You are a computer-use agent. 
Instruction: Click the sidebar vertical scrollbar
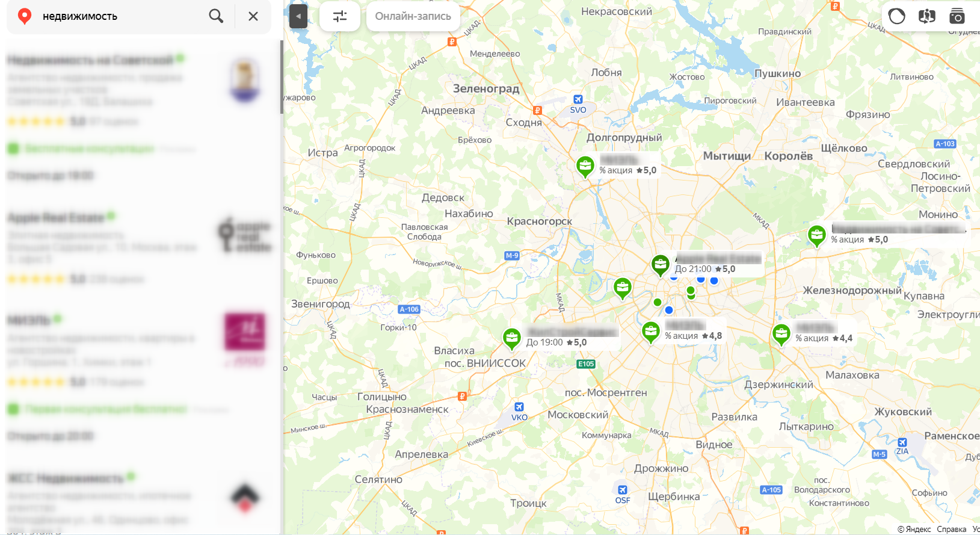pyautogui.click(x=282, y=77)
